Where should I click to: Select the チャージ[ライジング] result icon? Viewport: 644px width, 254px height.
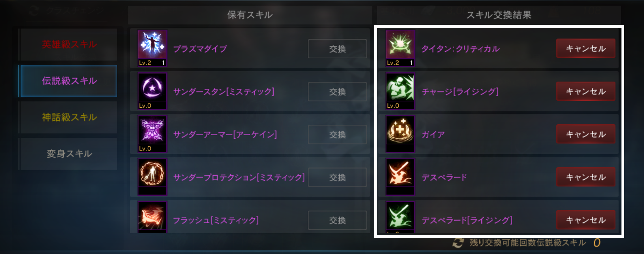pos(400,91)
